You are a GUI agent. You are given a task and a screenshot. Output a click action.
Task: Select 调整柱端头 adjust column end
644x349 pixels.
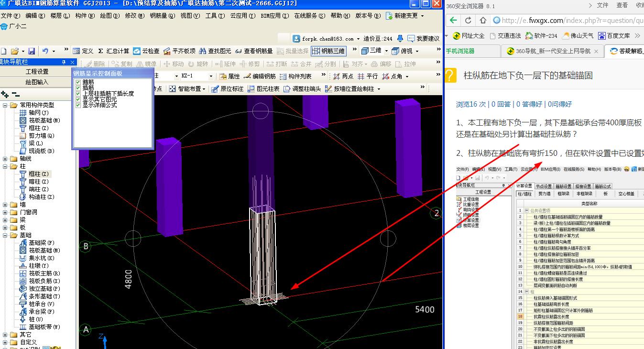[302, 89]
